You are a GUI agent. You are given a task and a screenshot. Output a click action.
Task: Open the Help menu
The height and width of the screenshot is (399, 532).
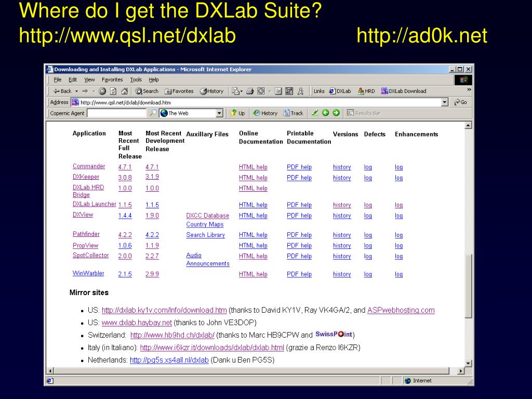(154, 79)
